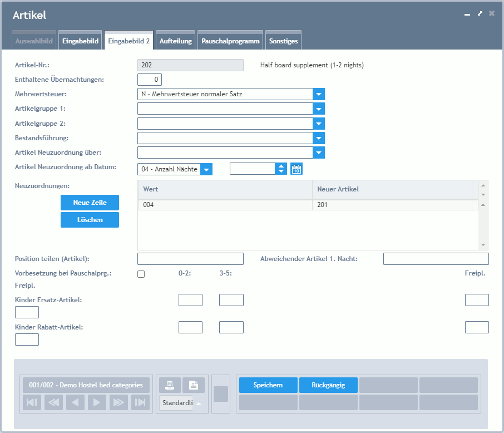Open the Pauschalprogramm tab
This screenshot has height=433, width=504.
coord(230,41)
